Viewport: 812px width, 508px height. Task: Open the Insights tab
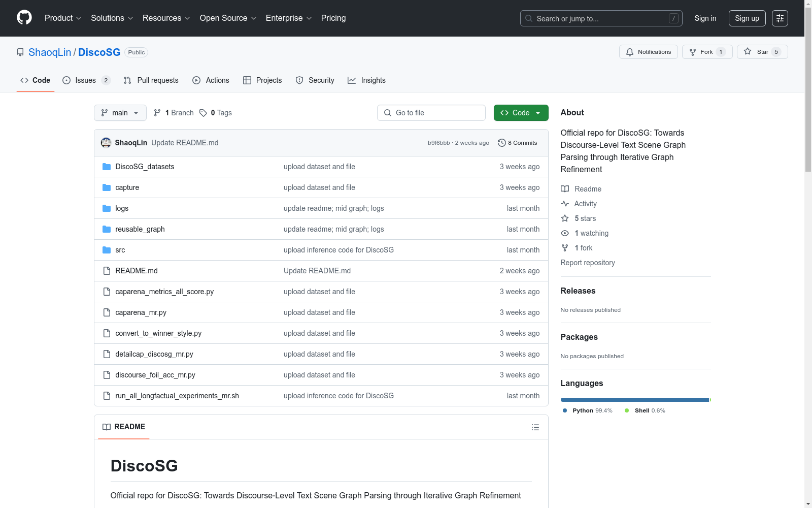(x=366, y=80)
